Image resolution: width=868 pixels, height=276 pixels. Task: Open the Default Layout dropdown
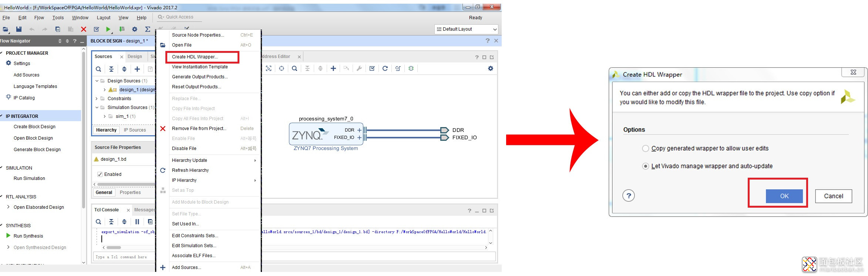[467, 29]
